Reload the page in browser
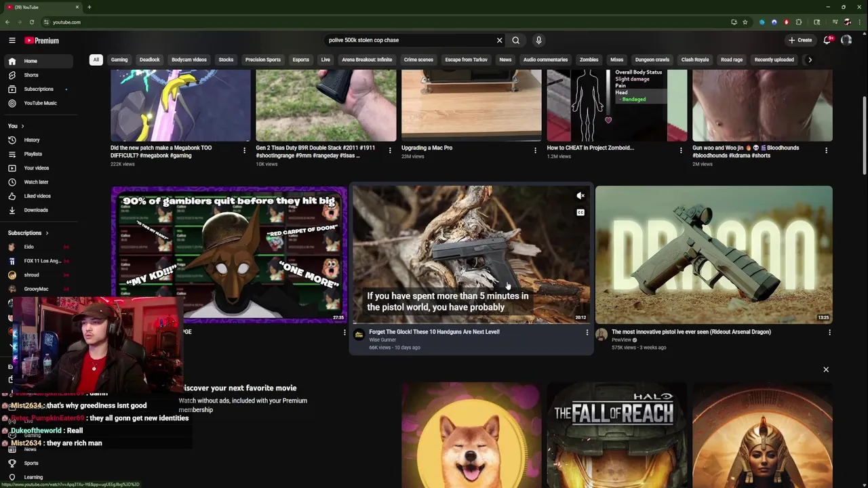Screen dimensions: 868x488 (31, 22)
